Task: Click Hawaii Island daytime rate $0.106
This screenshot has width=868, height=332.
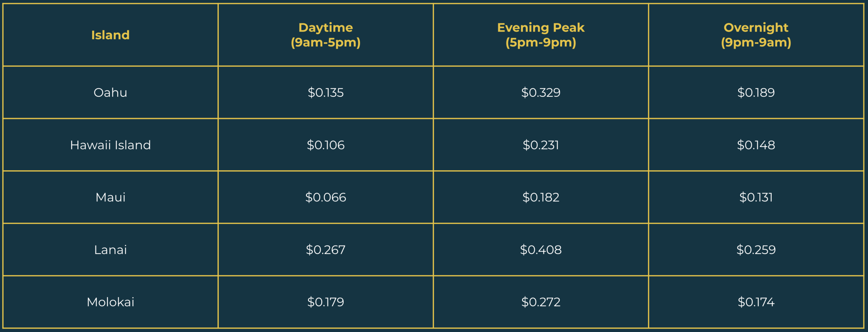Action: [x=325, y=145]
